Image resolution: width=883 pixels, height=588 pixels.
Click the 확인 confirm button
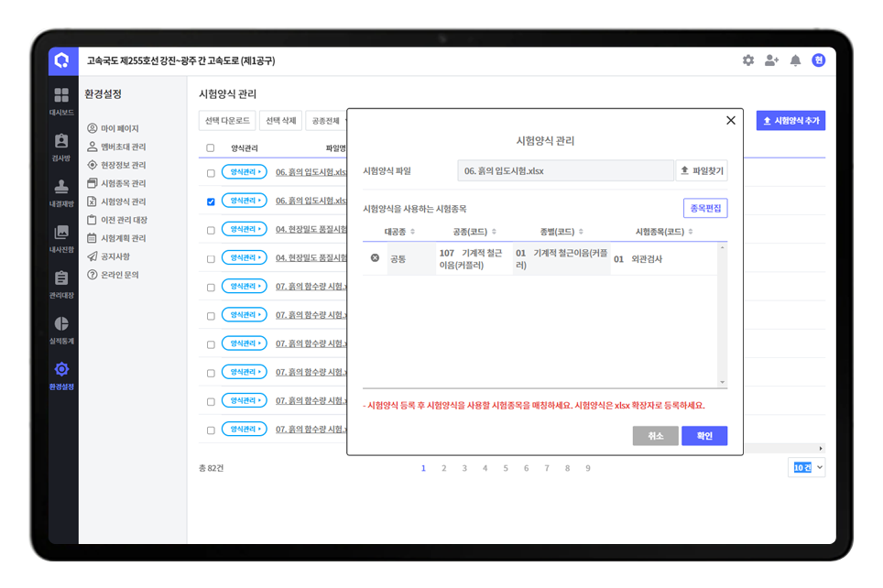(703, 436)
